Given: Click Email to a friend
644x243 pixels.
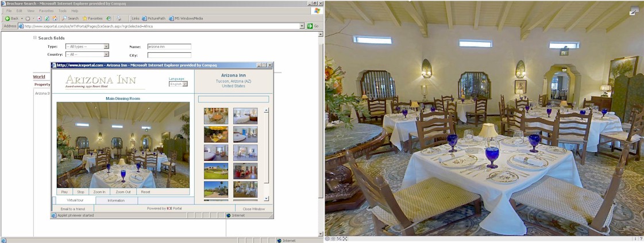Looking at the screenshot, I should [x=73, y=209].
